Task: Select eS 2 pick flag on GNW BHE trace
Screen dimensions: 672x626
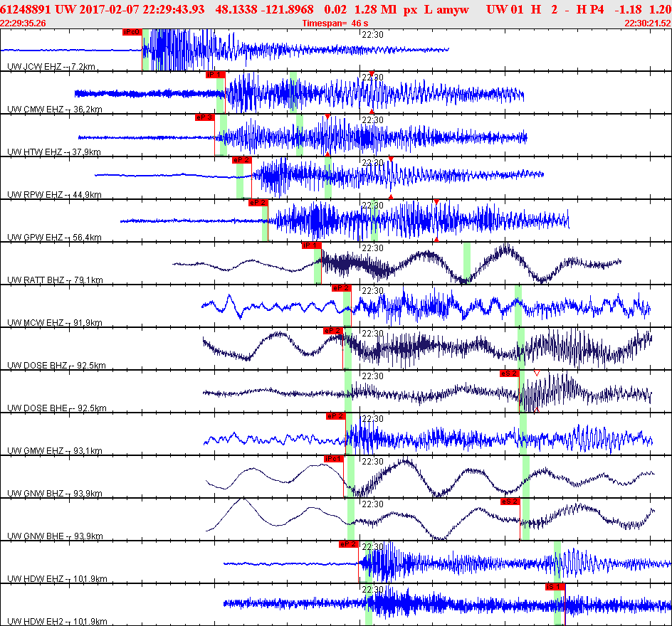Action: point(510,502)
